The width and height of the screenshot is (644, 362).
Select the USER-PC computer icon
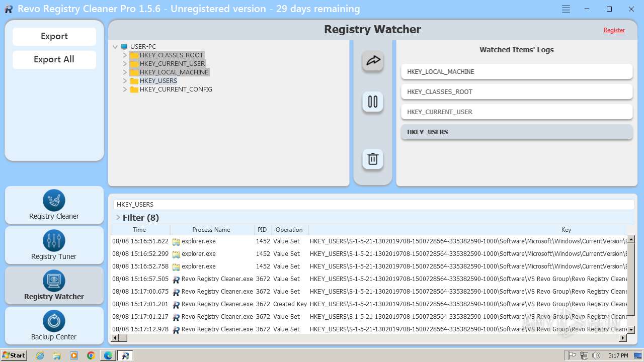[124, 47]
